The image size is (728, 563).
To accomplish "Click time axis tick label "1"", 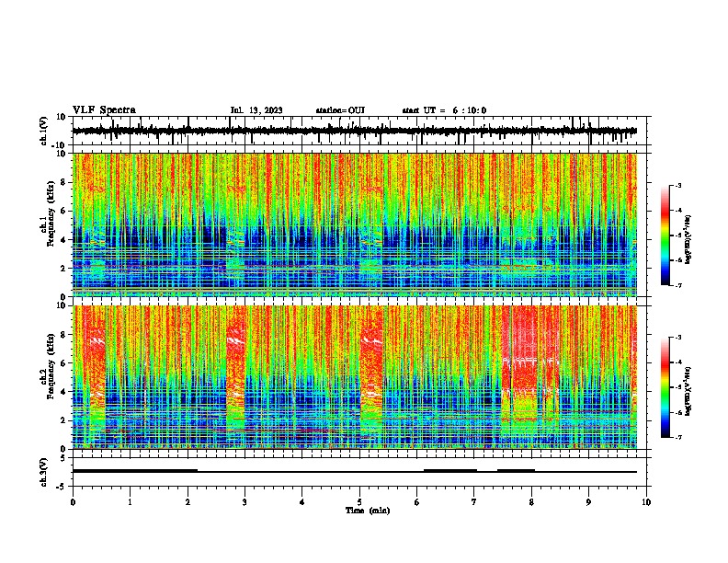I will 130,502.
